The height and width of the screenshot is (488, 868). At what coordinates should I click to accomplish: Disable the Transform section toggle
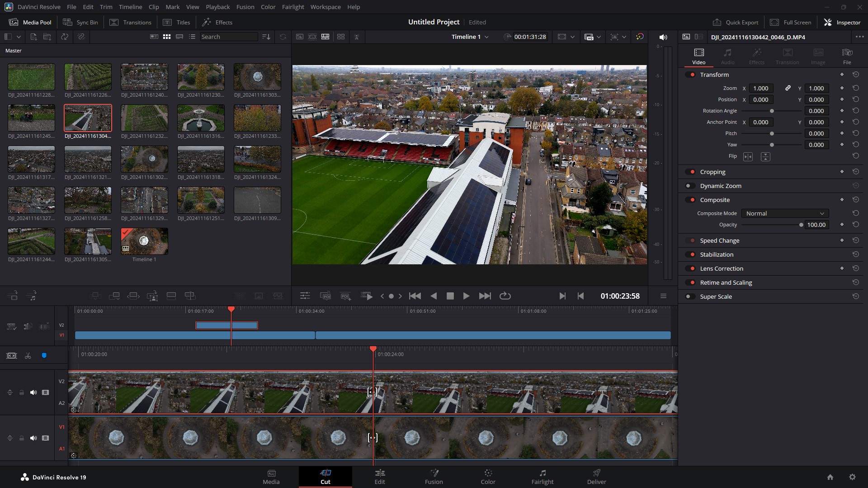coord(690,75)
